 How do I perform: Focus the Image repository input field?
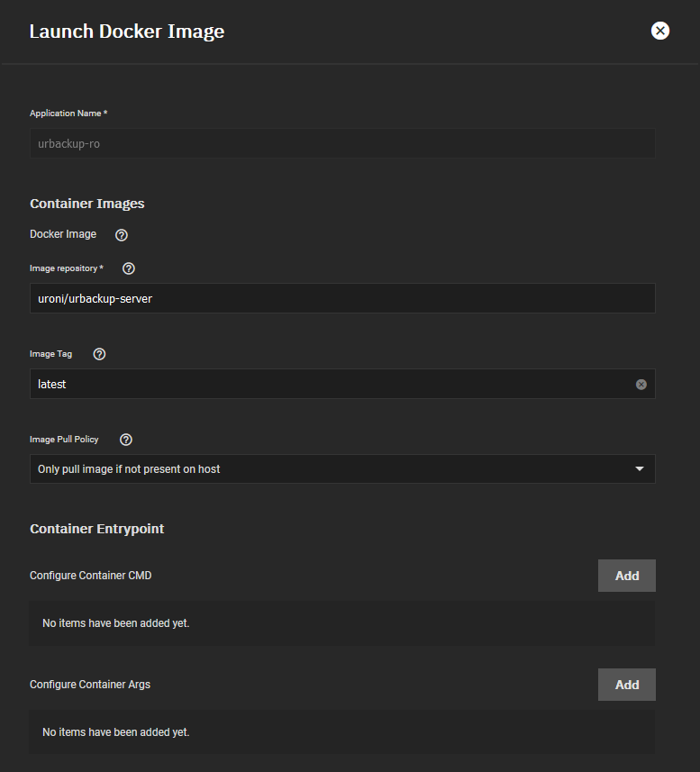(342, 298)
